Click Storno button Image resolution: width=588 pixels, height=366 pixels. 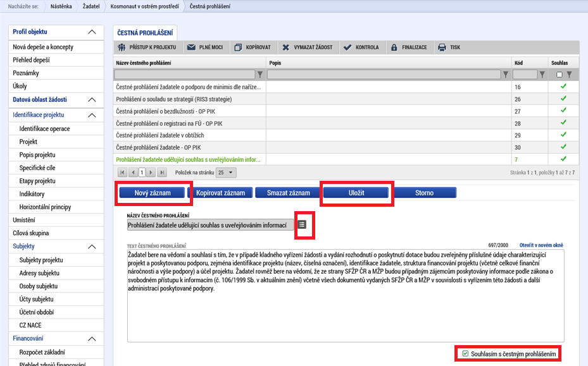[x=423, y=193]
